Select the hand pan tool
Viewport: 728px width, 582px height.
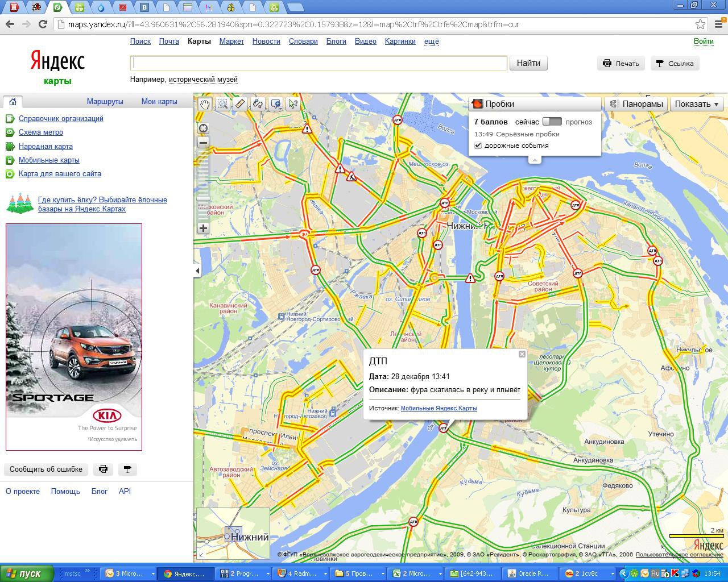coord(205,104)
